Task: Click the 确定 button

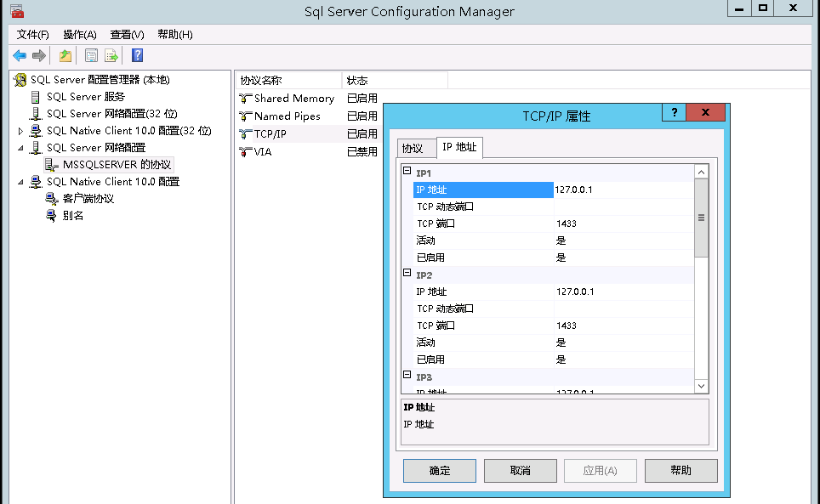Action: click(439, 471)
